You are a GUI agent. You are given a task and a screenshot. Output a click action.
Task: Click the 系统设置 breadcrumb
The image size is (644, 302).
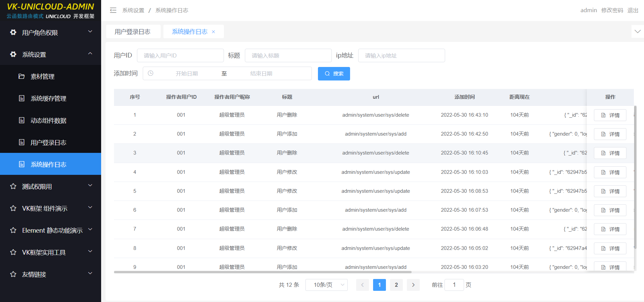[x=133, y=10]
